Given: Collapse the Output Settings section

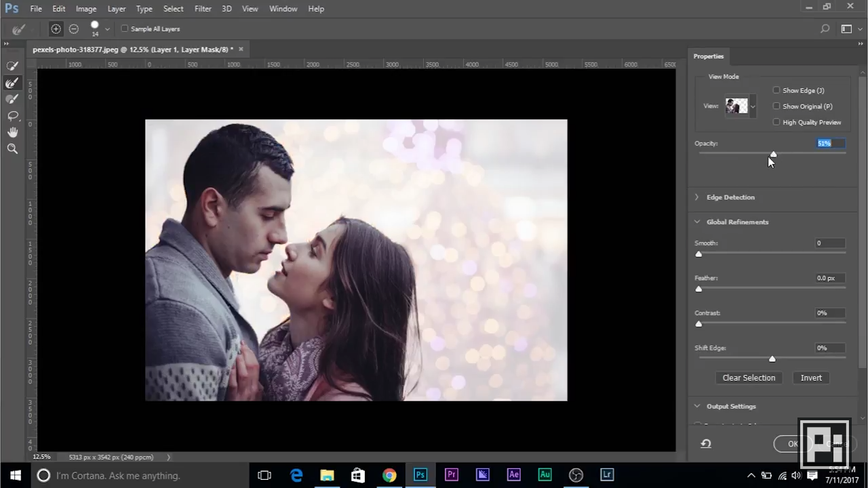Looking at the screenshot, I should pyautogui.click(x=697, y=406).
